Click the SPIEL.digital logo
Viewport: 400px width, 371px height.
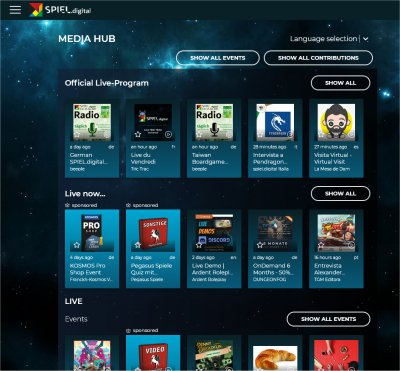click(x=60, y=10)
